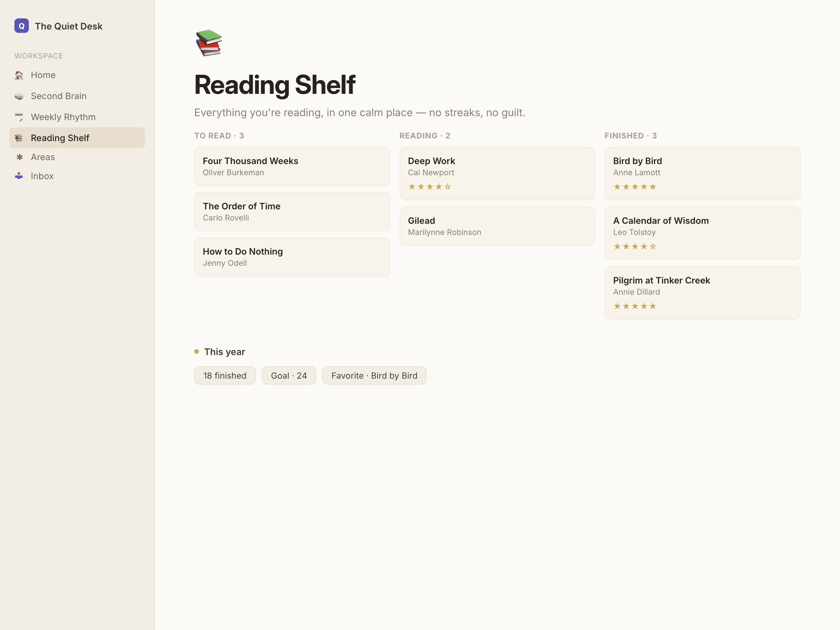
Task: Click author name Jenny Odell
Action: (x=225, y=263)
